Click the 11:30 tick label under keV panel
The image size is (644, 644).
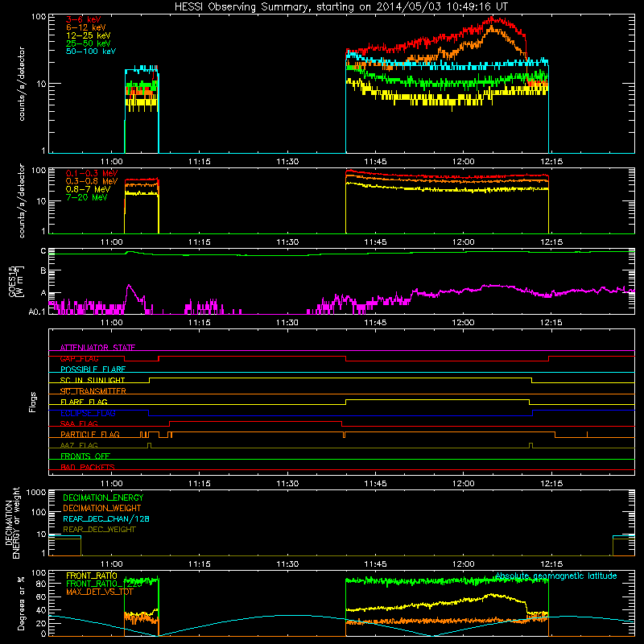pos(287,162)
